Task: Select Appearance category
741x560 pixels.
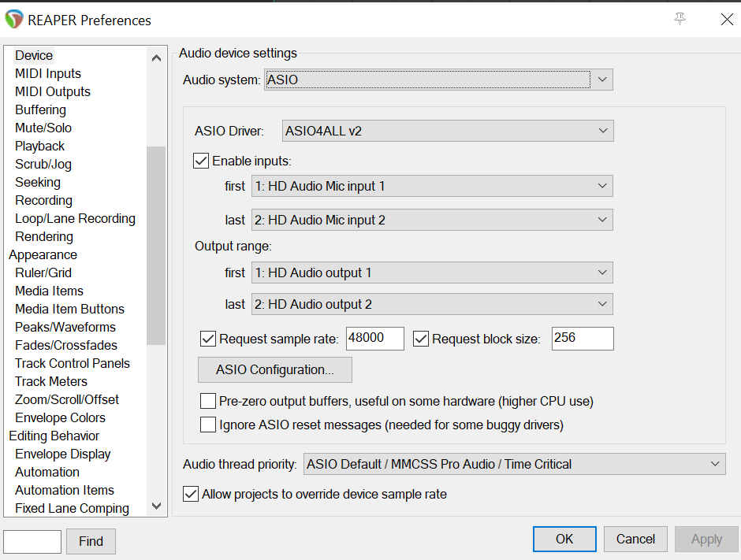Action: (x=43, y=254)
